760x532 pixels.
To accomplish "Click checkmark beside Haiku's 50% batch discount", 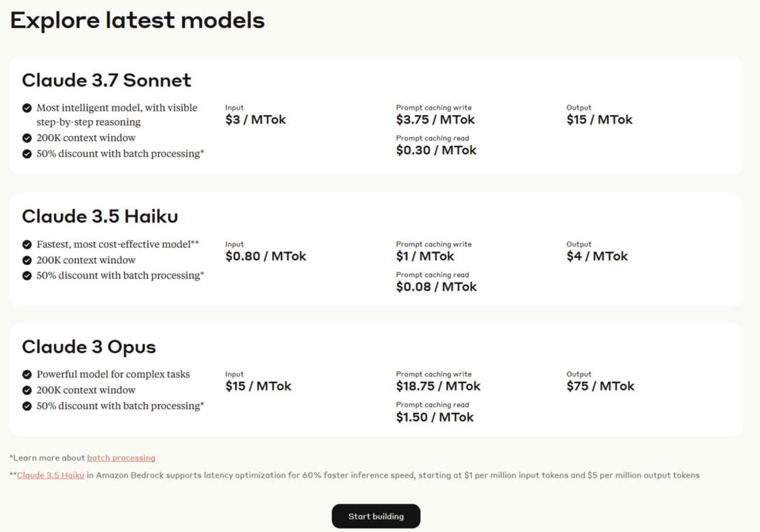I will [27, 275].
